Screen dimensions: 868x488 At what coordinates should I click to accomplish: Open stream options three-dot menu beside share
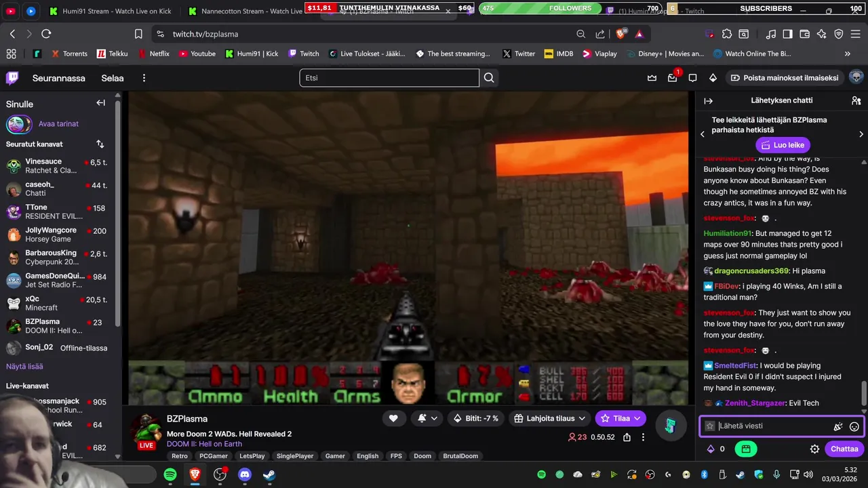click(x=643, y=437)
